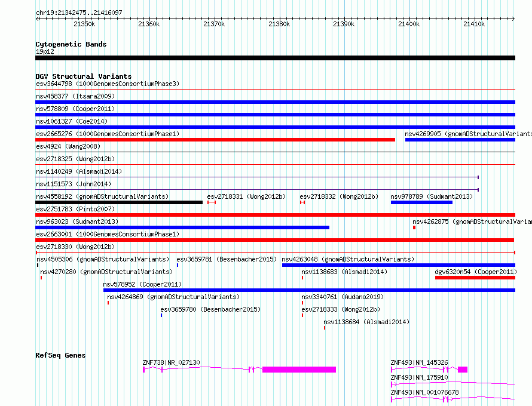Select the esv2665276 red variant bar
This screenshot has width=532, height=406.
point(215,140)
